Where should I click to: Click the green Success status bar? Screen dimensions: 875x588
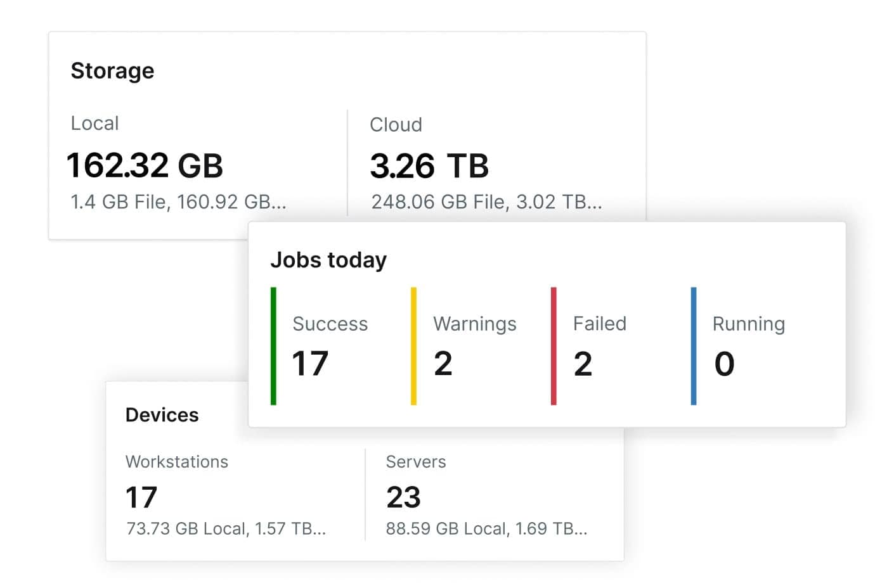(273, 345)
